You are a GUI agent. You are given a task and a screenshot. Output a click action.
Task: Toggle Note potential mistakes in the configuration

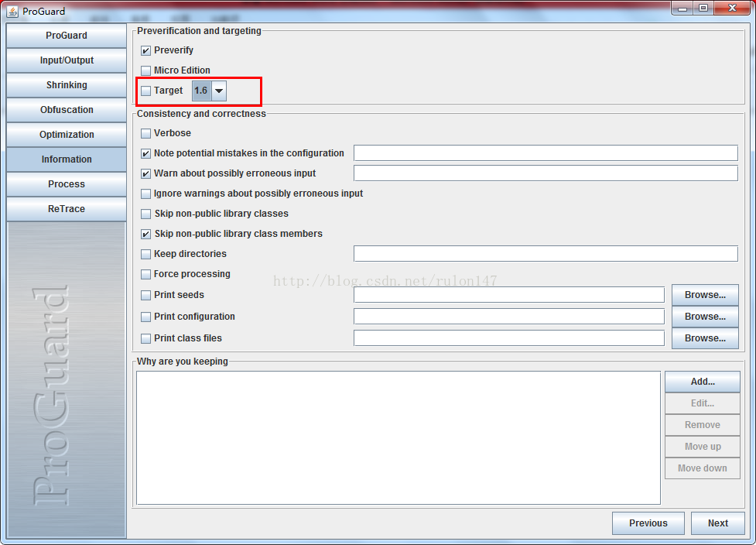pyautogui.click(x=145, y=153)
